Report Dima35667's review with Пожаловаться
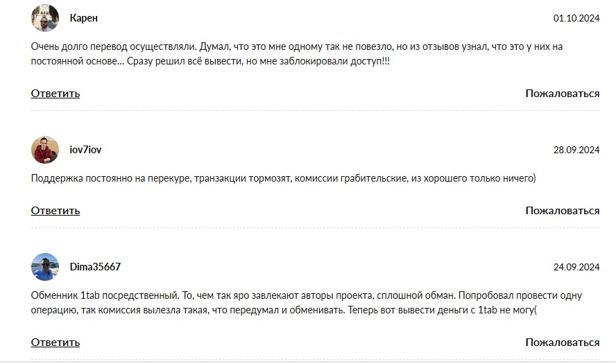 [x=563, y=342]
